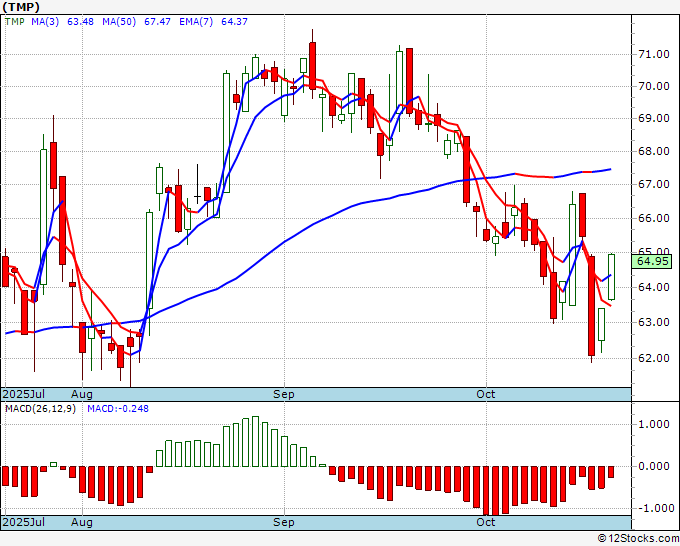The height and width of the screenshot is (546, 680).
Task: Click the 66.00 price axis label
Action: [x=654, y=218]
